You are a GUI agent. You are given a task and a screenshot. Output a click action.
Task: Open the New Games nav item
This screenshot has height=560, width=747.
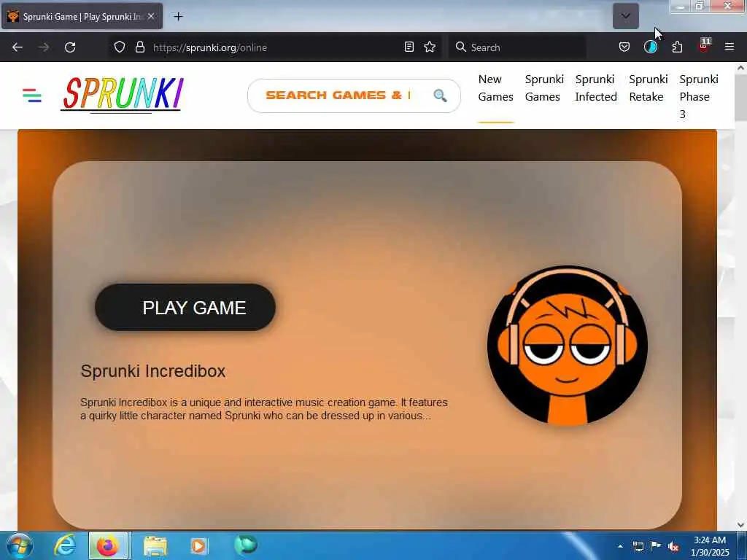(495, 88)
